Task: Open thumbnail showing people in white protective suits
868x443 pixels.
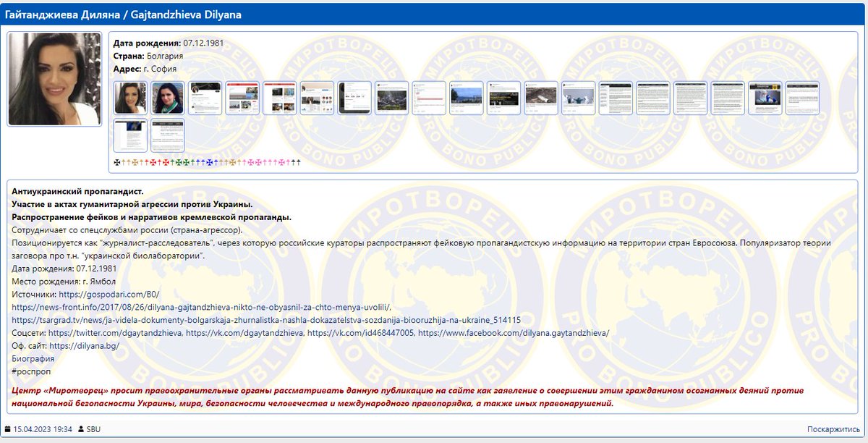Action: pyautogui.click(x=579, y=98)
